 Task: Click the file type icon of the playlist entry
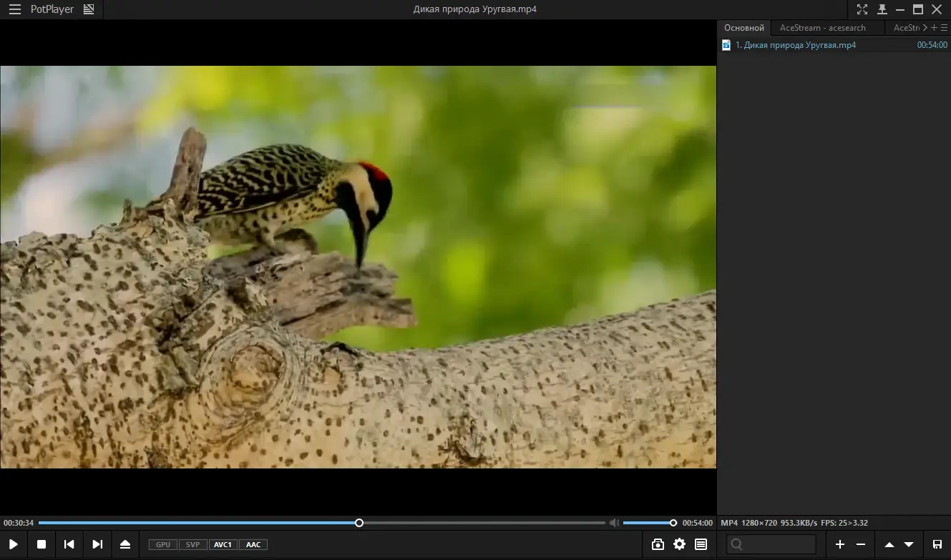coord(726,45)
